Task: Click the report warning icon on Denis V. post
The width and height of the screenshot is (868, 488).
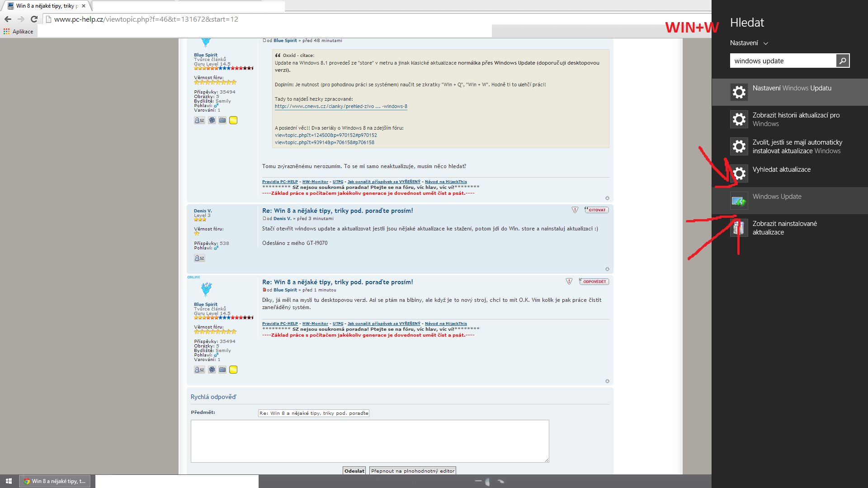Action: click(x=575, y=210)
